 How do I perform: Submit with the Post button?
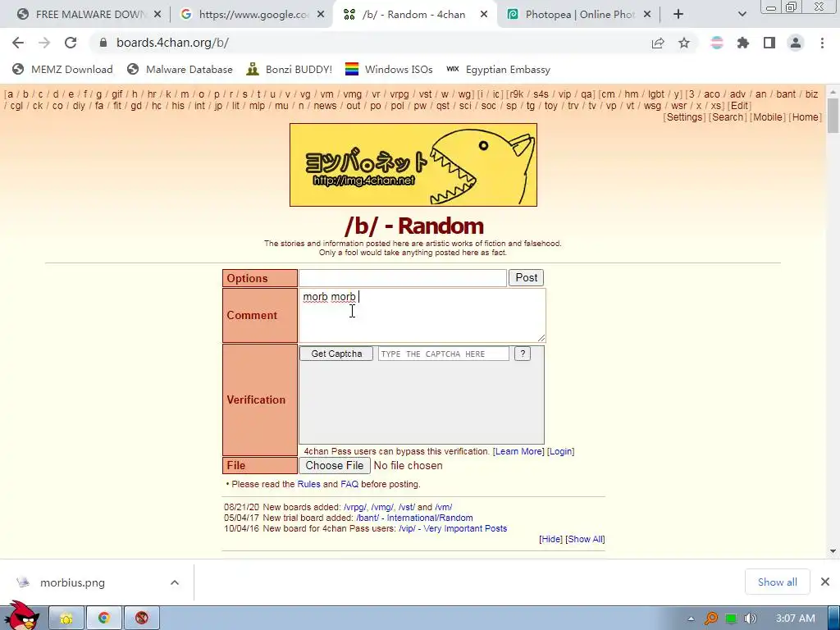[x=526, y=277]
